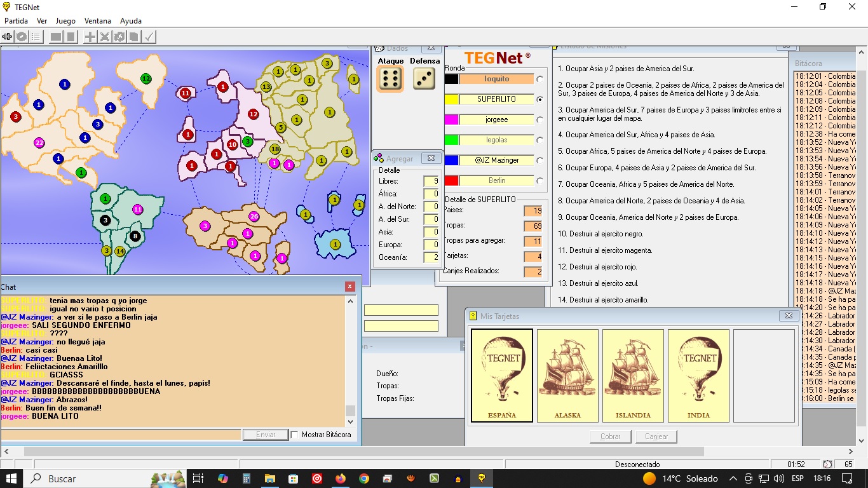Image resolution: width=868 pixels, height=488 pixels.
Task: Click the green swatch beside legolas
Action: pos(451,140)
